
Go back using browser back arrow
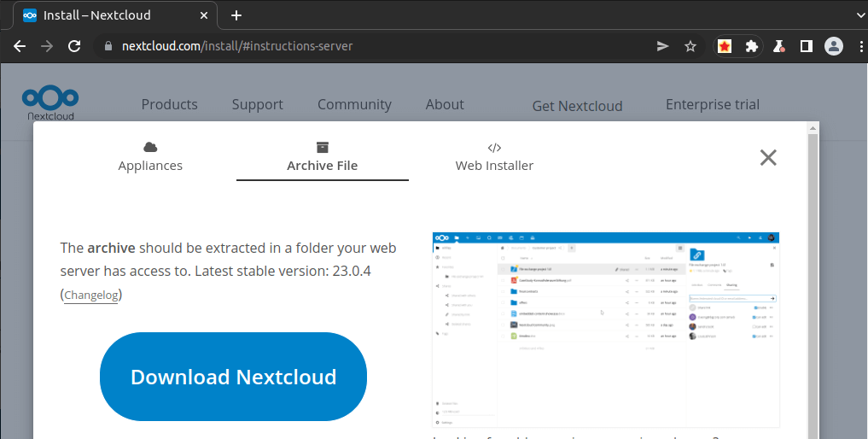(20, 46)
